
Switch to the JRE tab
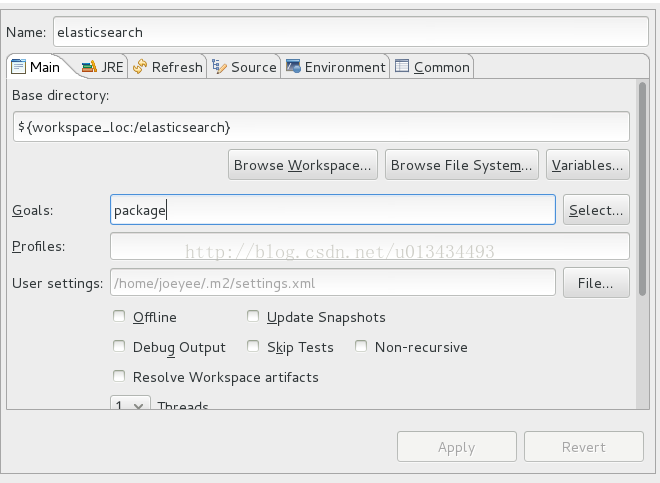coord(103,67)
